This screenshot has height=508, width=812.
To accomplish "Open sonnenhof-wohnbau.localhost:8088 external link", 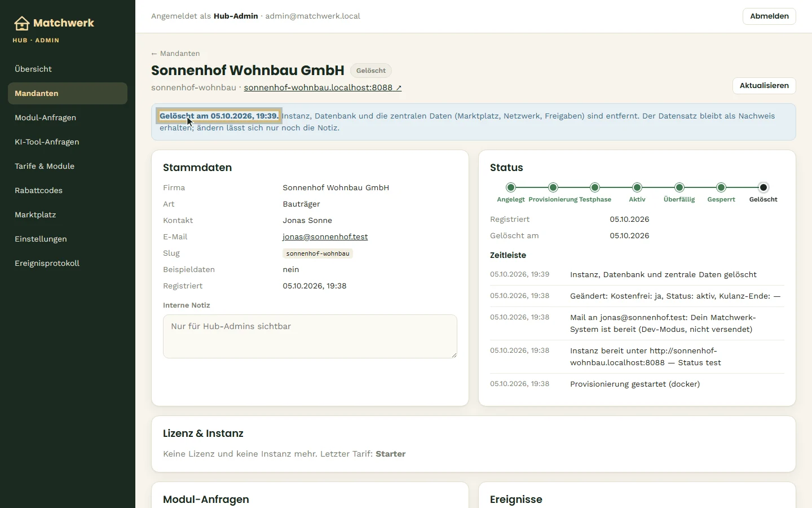I will [x=323, y=87].
